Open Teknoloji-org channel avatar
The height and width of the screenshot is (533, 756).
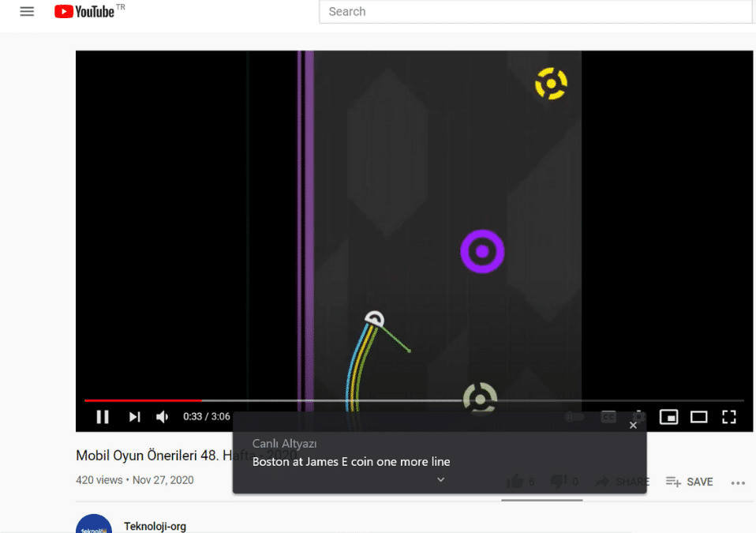click(94, 524)
